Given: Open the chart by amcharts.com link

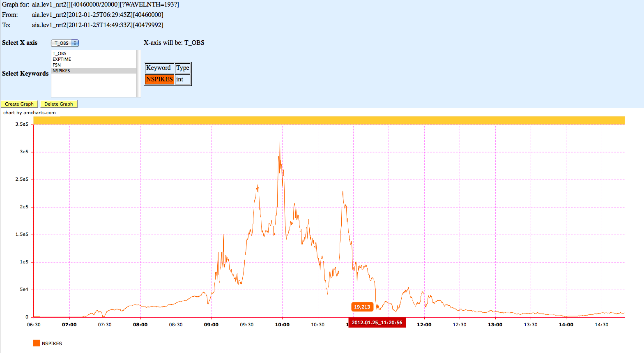Looking at the screenshot, I should 30,113.
